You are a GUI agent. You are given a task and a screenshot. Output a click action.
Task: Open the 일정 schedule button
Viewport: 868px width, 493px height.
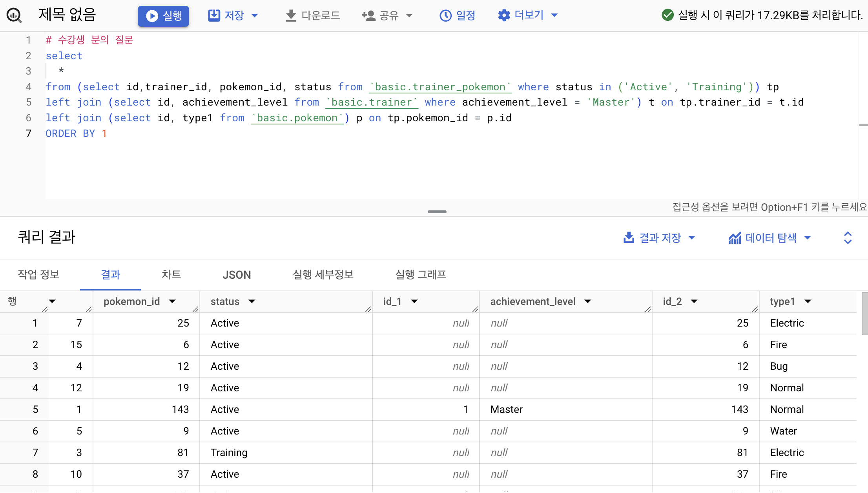click(x=457, y=15)
